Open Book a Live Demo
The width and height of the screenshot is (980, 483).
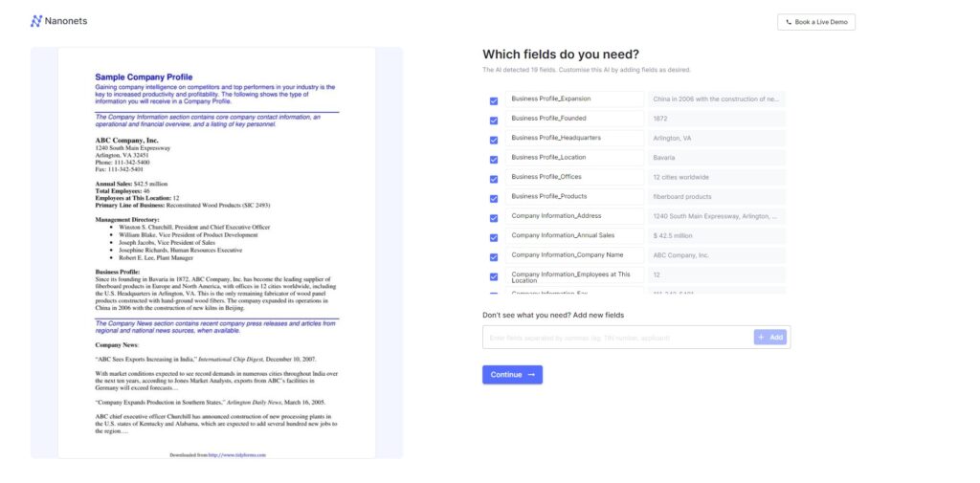(816, 22)
